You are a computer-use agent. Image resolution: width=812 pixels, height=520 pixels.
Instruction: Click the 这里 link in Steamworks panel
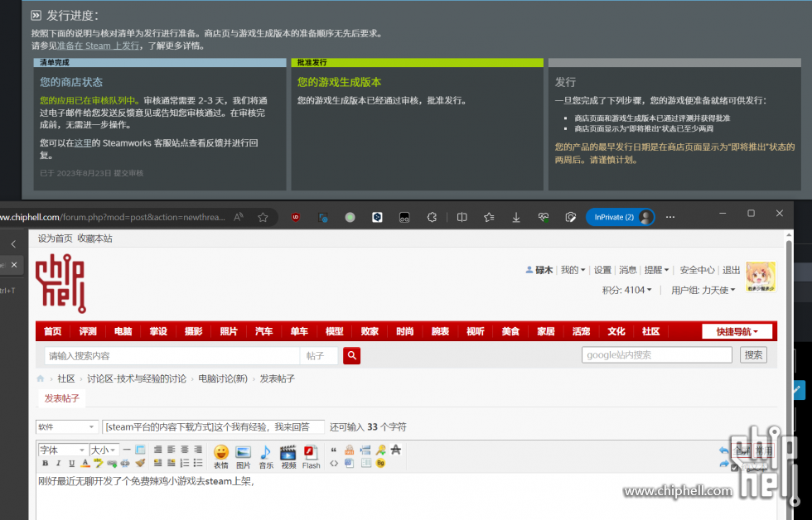tap(83, 142)
